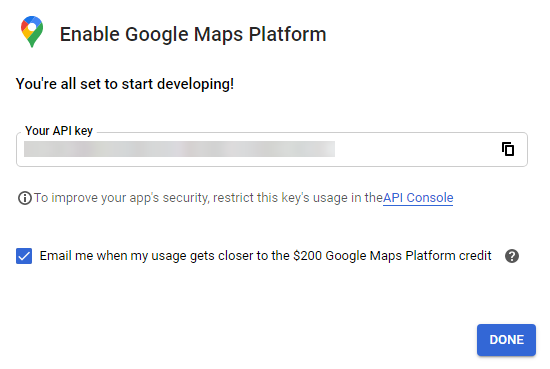Click the "To improve your app's security" text
The width and height of the screenshot is (550, 369).
coord(121,198)
